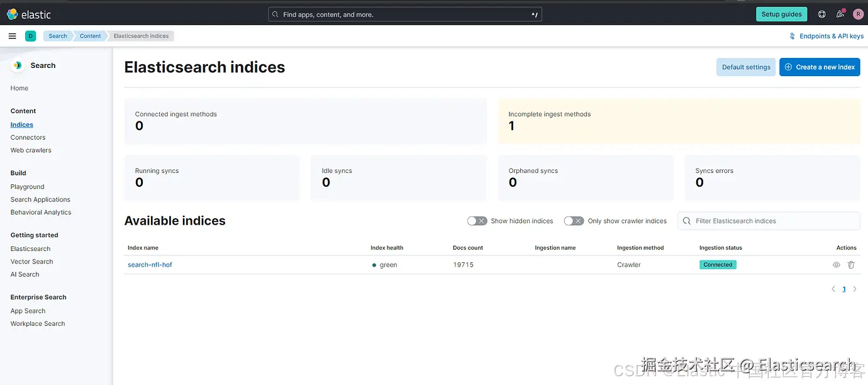
Task: Enable Only show crawler indices switch
Action: pos(574,221)
